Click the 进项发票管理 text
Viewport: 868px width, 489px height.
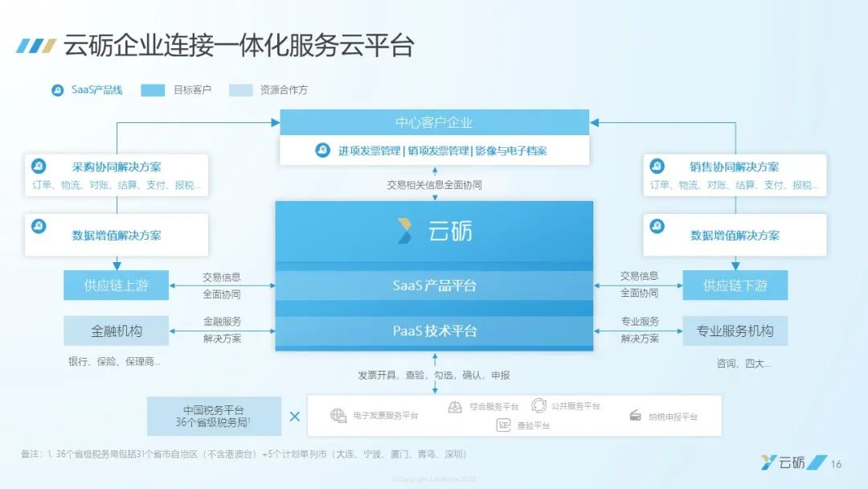coord(369,150)
